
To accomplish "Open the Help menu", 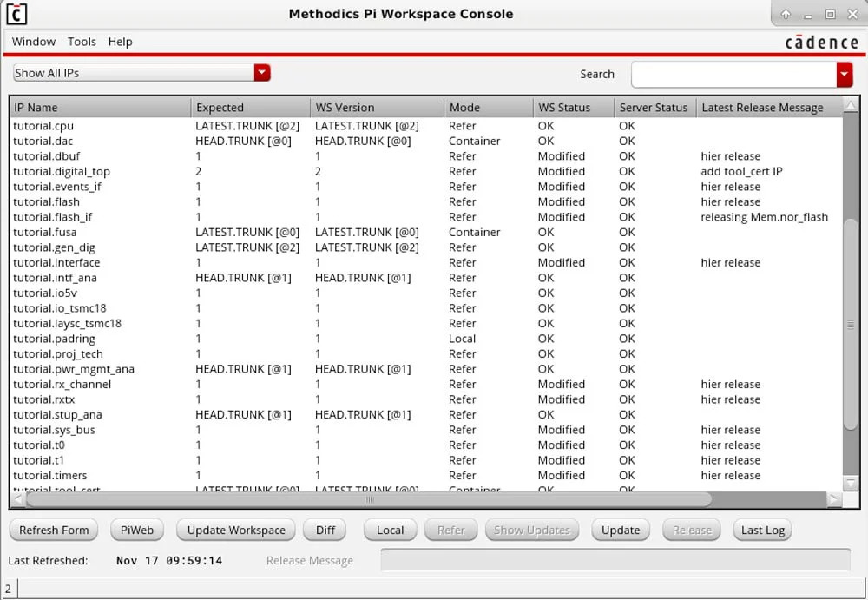I will (x=121, y=42).
